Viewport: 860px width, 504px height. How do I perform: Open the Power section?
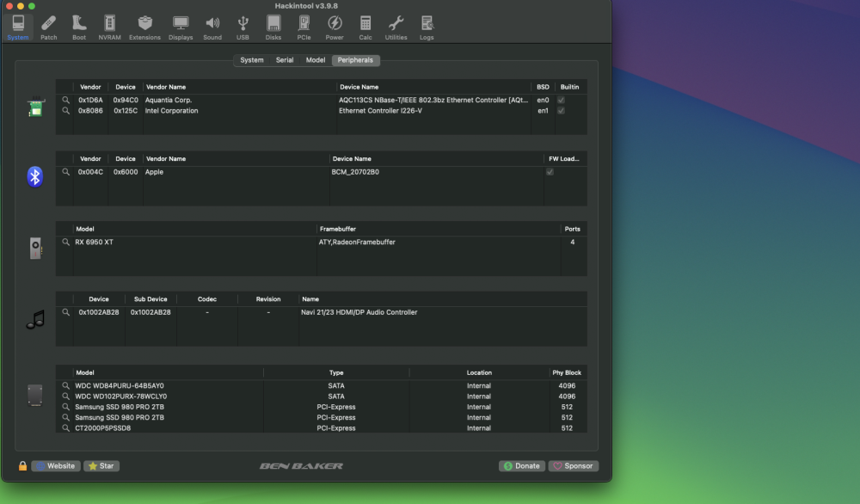[335, 28]
